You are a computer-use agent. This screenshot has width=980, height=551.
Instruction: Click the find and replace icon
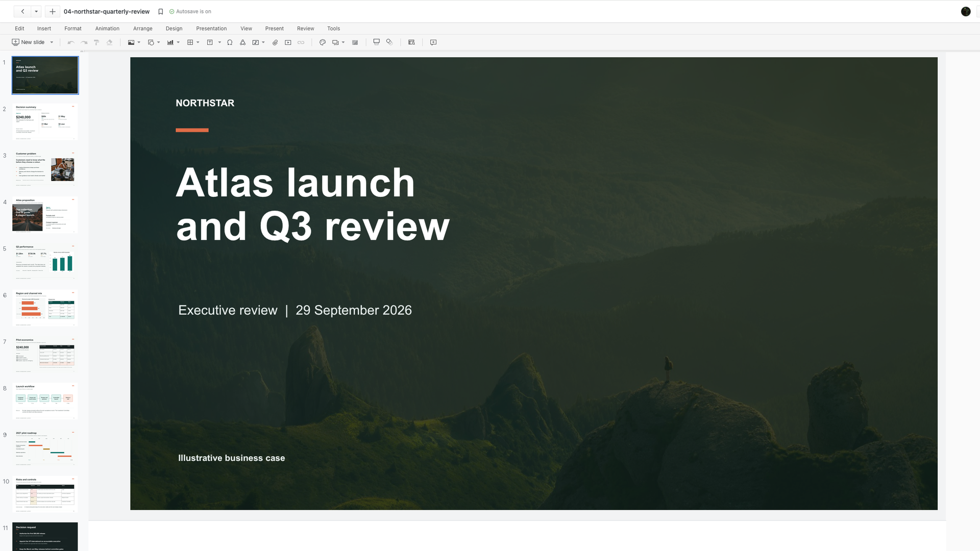[411, 42]
